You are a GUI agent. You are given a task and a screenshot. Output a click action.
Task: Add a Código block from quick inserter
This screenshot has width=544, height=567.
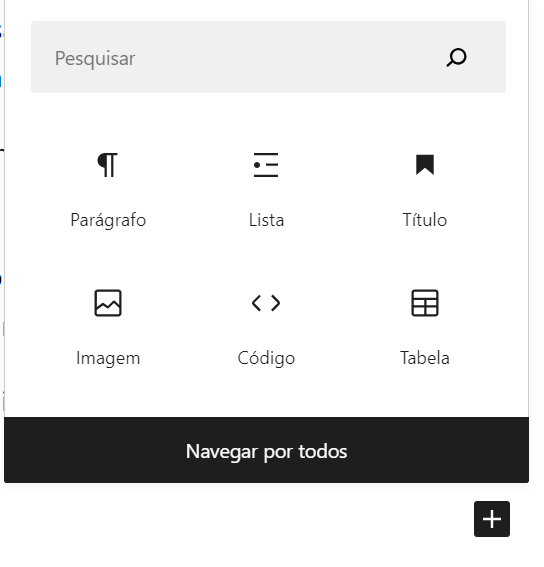point(266,327)
